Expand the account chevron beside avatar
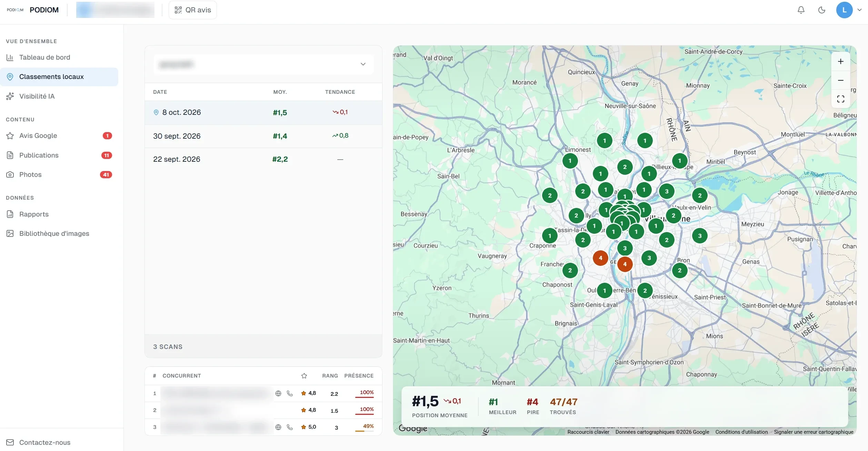Image resolution: width=868 pixels, height=451 pixels. [859, 10]
